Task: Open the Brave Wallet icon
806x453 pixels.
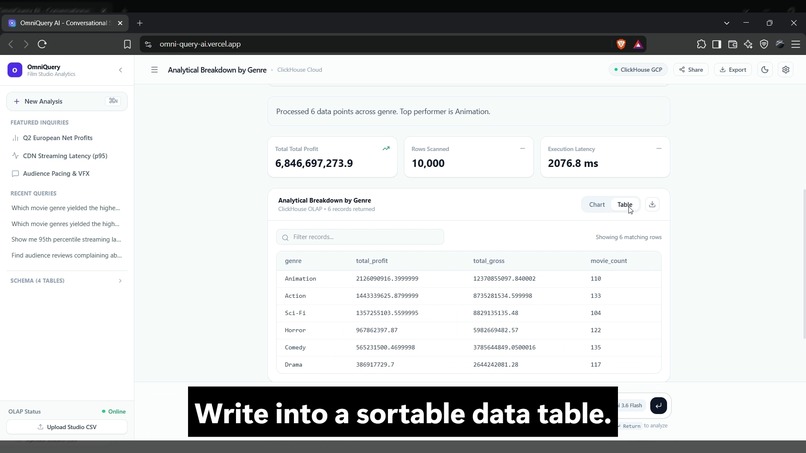Action: (x=732, y=44)
